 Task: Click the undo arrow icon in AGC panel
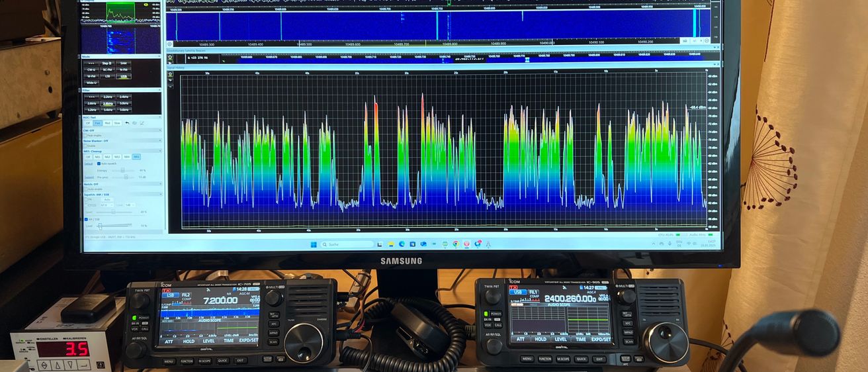[x=127, y=123]
